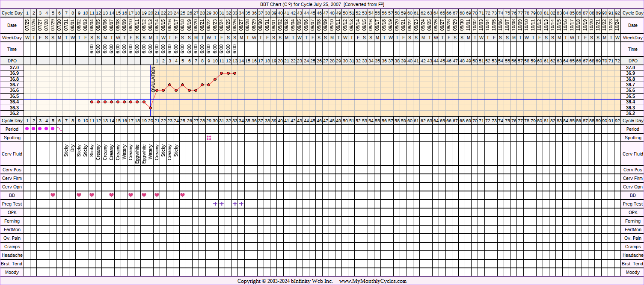Click the first positive pregnancy test plus sign
644x285 pixels.
215,204
